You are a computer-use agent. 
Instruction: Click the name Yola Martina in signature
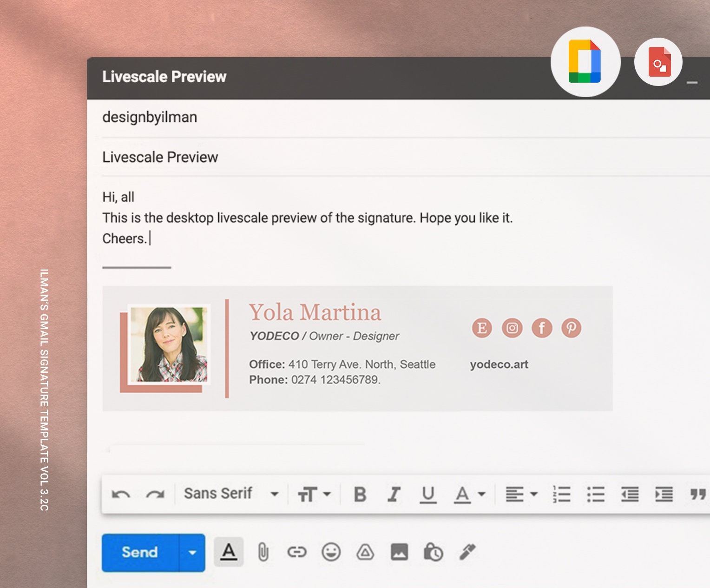[x=315, y=312]
